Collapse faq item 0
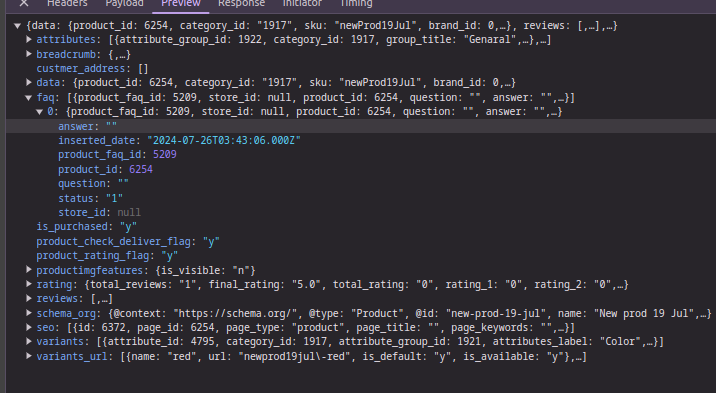The image size is (716, 393). point(40,112)
